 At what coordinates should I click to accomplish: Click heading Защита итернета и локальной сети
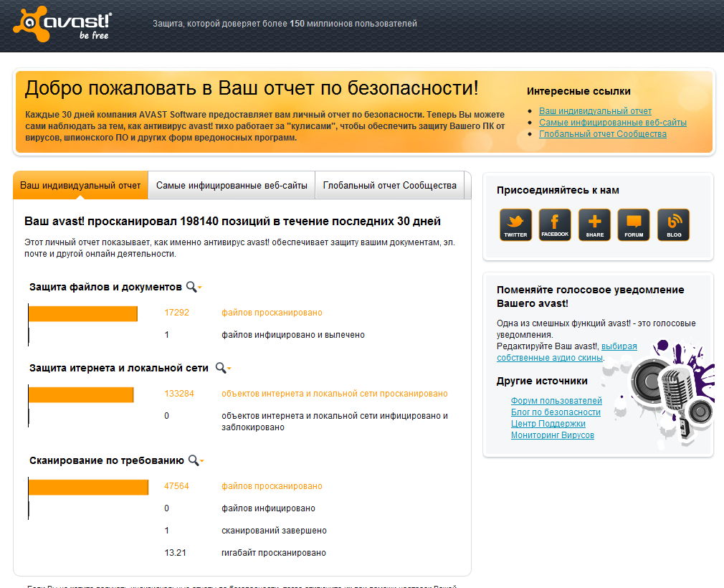tap(119, 368)
